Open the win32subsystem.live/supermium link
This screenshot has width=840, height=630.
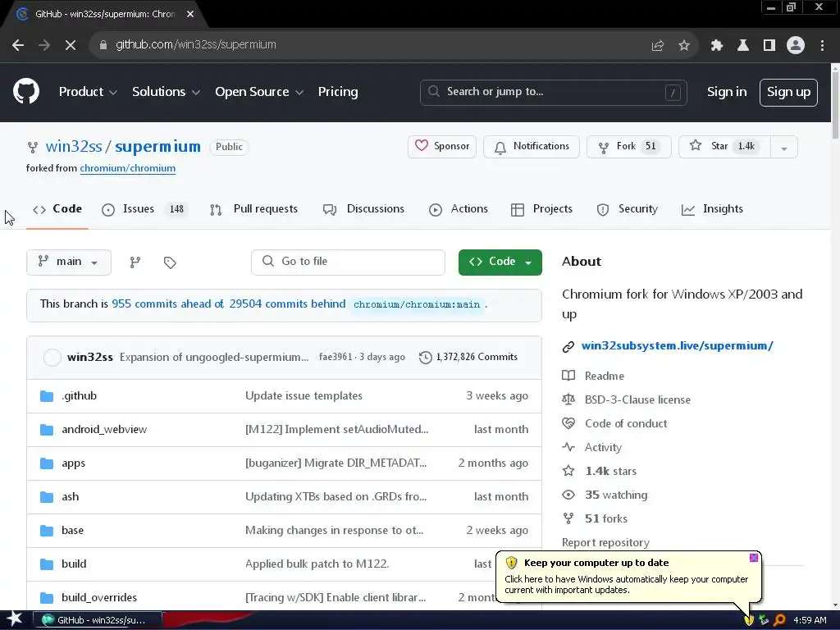pyautogui.click(x=677, y=346)
